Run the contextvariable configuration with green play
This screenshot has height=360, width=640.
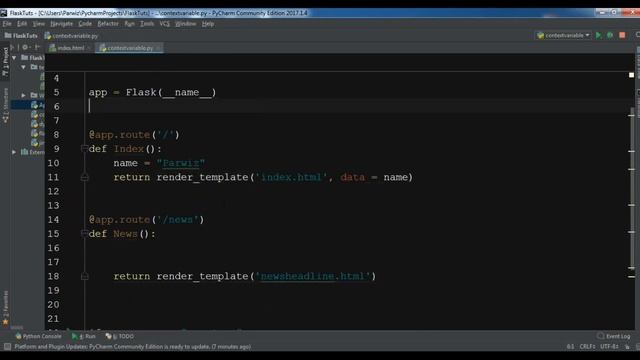(598, 36)
